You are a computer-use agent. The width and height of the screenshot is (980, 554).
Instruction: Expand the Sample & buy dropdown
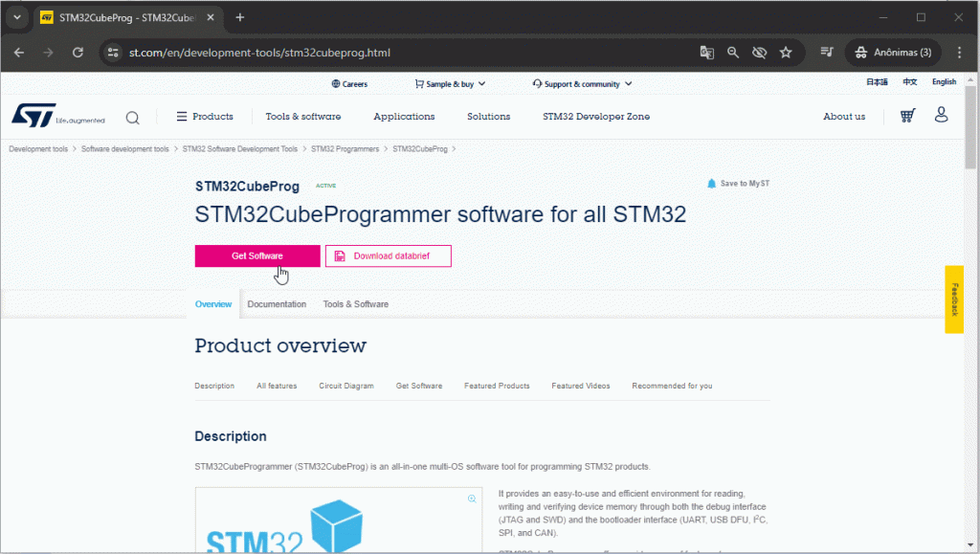(450, 84)
